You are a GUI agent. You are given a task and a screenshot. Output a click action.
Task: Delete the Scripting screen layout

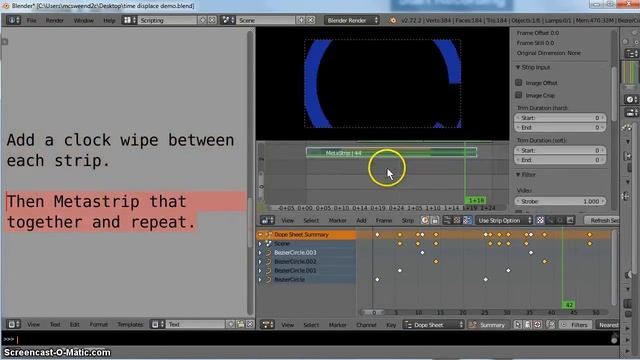(x=212, y=20)
